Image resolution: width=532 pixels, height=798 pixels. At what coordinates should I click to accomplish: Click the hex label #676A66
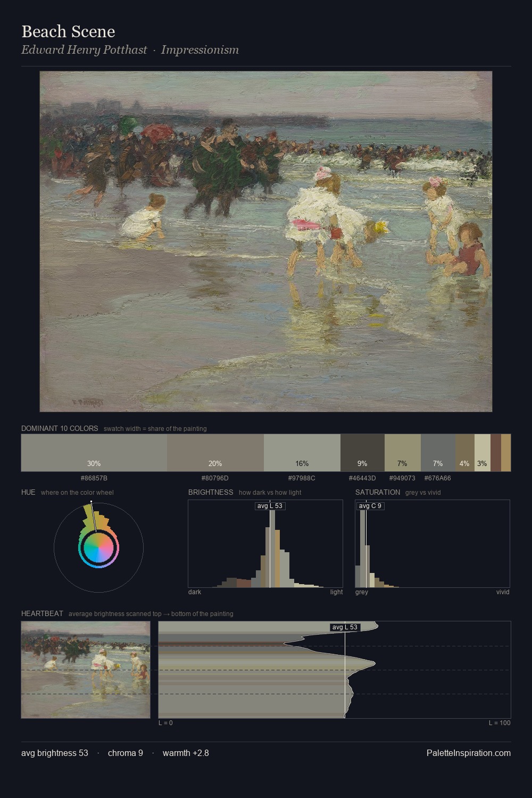click(438, 478)
